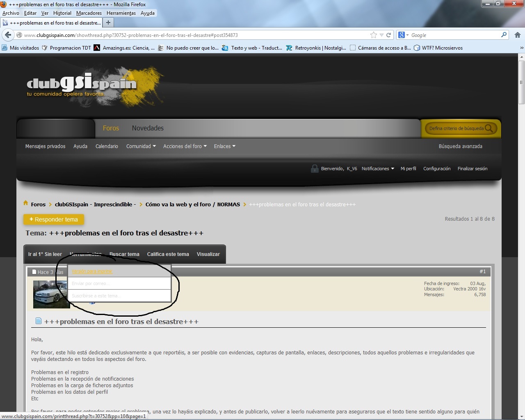Click the bookmark star icon in the address bar
This screenshot has width=525, height=420.
(373, 35)
